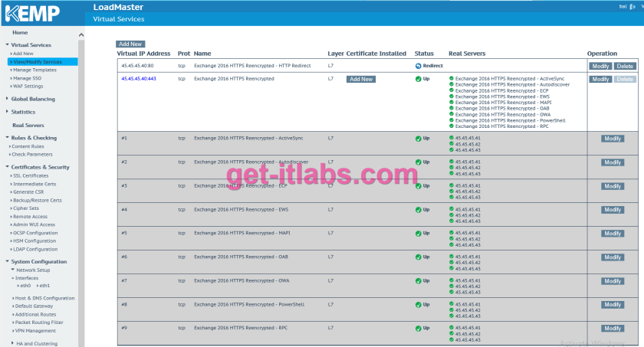The width and height of the screenshot is (644, 347).
Task: Expand the Statistics section
Action: 7,111
